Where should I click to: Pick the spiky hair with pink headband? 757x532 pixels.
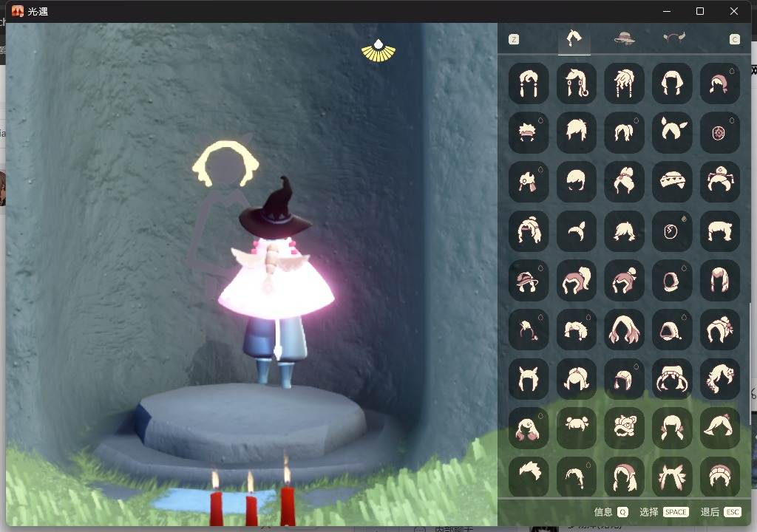529,132
